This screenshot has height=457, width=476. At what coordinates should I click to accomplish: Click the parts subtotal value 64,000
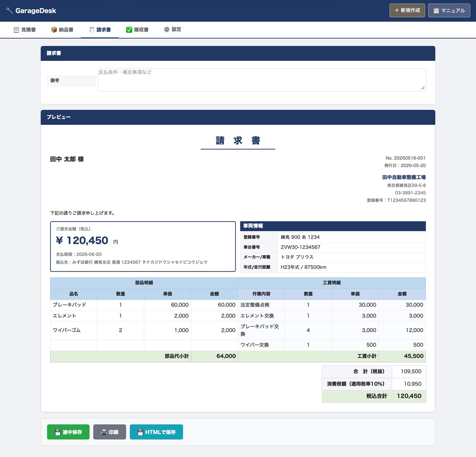[226, 356]
